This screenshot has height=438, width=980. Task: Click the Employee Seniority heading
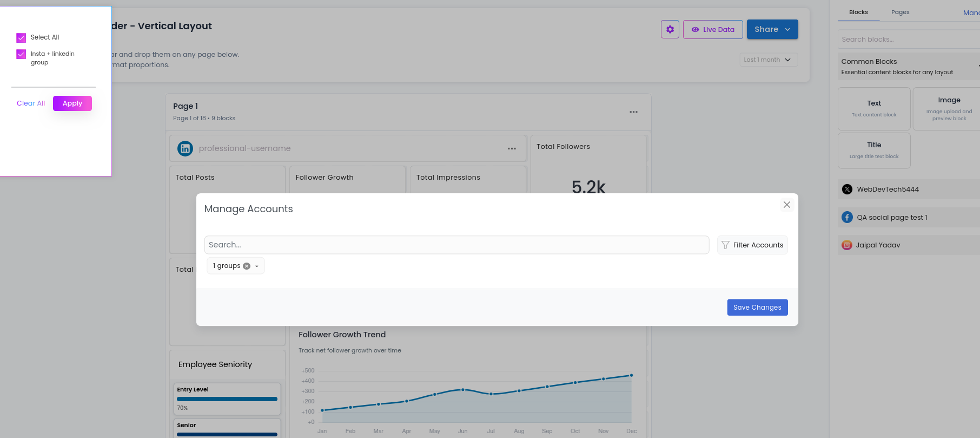[215, 364]
